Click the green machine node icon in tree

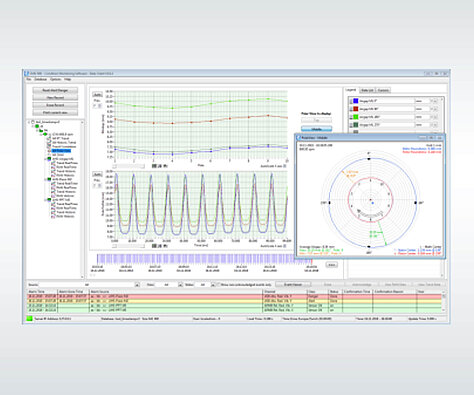[x=37, y=126]
